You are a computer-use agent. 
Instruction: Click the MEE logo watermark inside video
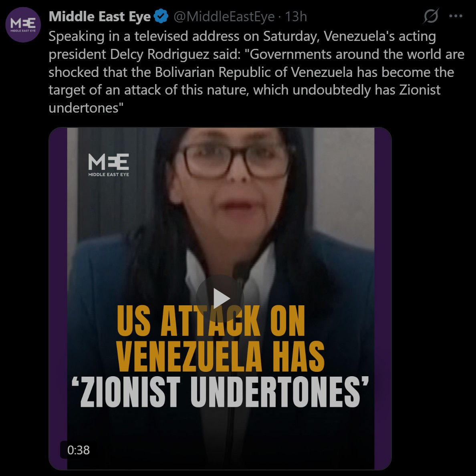point(108,165)
